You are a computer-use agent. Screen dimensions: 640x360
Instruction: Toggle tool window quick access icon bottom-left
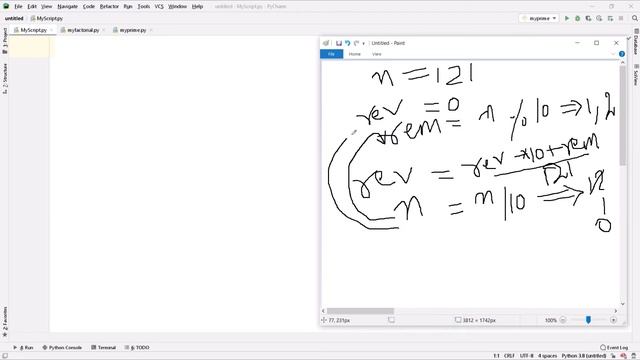tap(5, 356)
